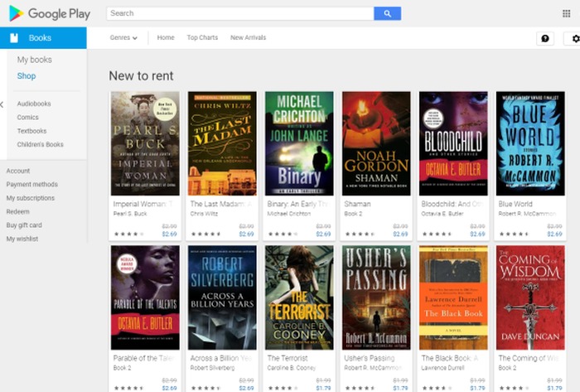This screenshot has height=392, width=580.
Task: Click the Imperial Woman title text
Action: [143, 204]
